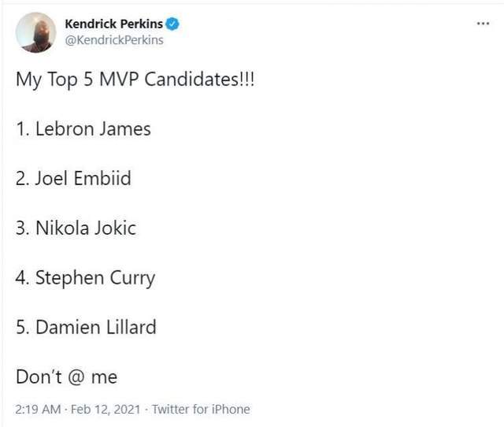
Task: Click the 2:19 AM timestamp
Action: (x=38, y=410)
